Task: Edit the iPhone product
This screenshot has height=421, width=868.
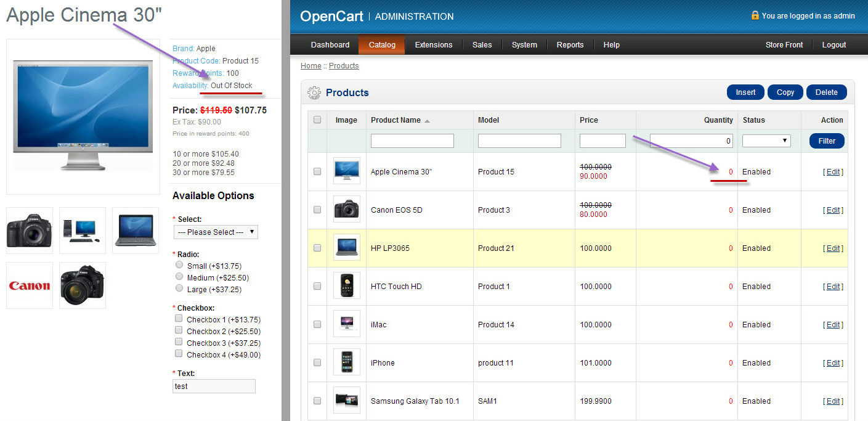Action: click(833, 363)
